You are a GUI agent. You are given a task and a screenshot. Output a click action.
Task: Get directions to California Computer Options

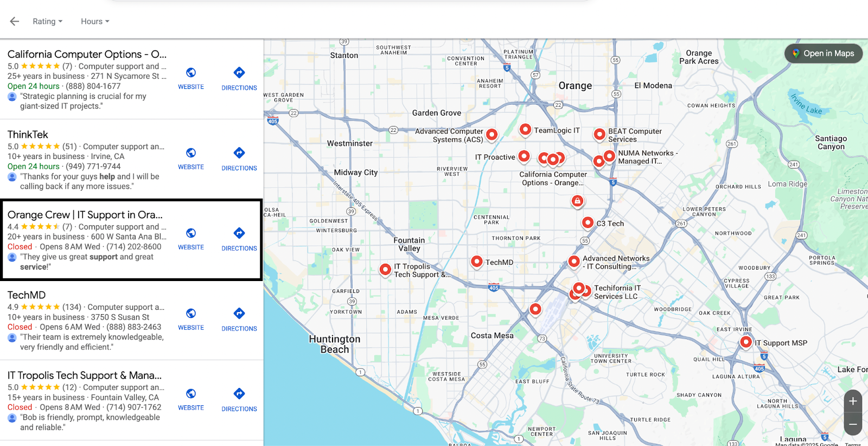pyautogui.click(x=239, y=73)
